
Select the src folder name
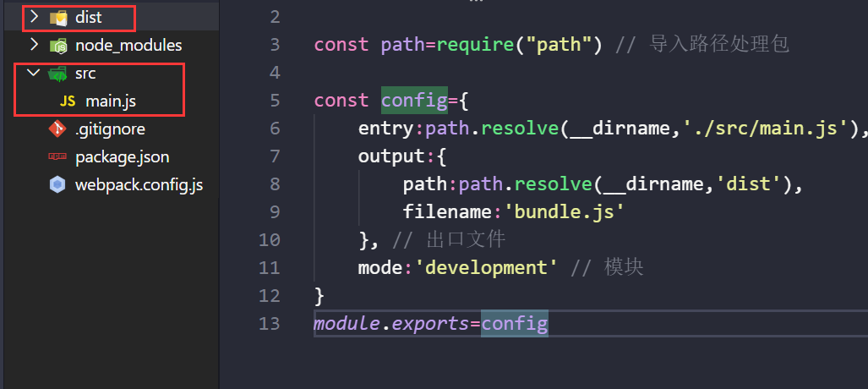point(86,73)
